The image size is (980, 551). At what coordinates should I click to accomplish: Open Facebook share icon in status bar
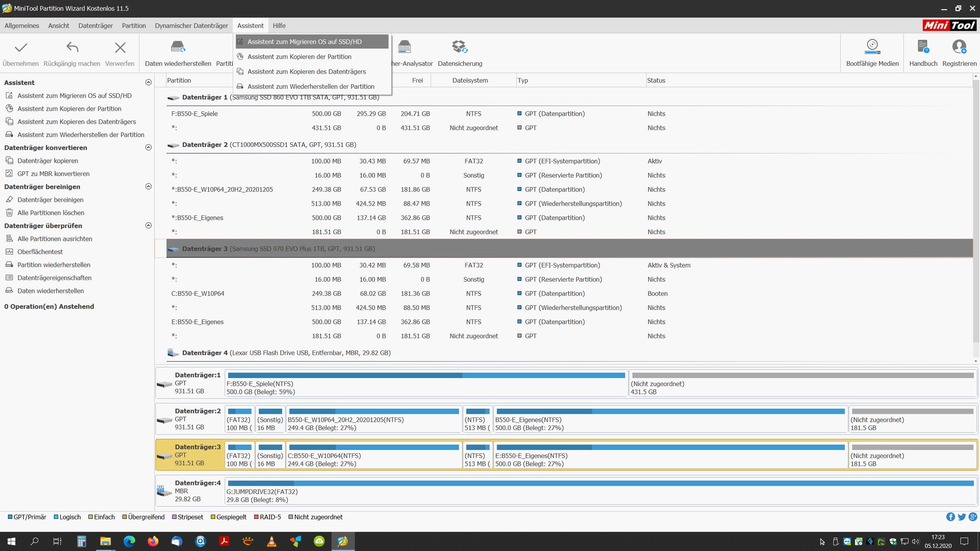(x=950, y=517)
